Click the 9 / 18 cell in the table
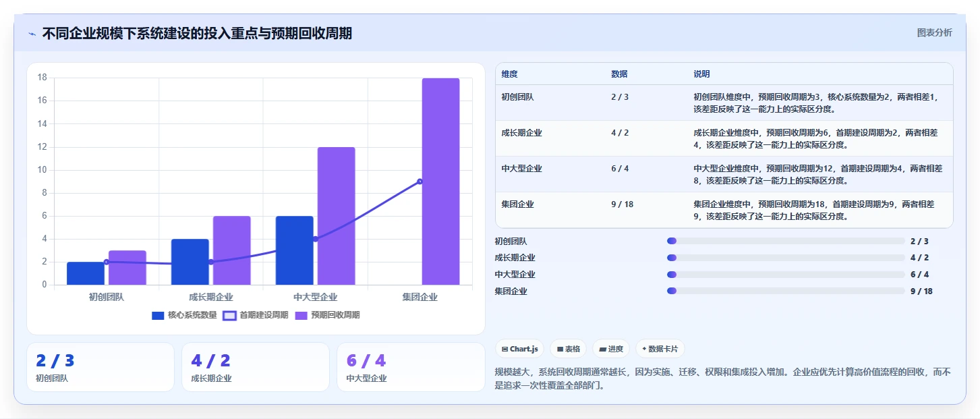This screenshot has height=419, width=980. (622, 204)
